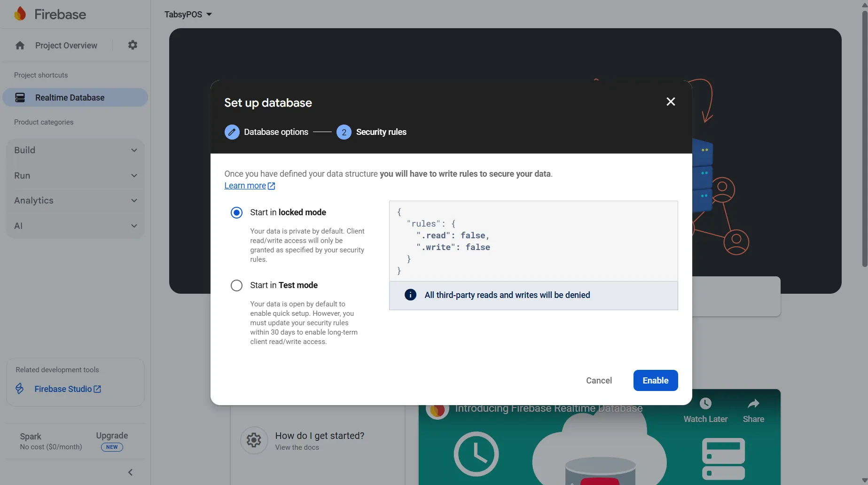Image resolution: width=868 pixels, height=485 pixels.
Task: Click the step 2 Security rules circle
Action: tap(344, 132)
